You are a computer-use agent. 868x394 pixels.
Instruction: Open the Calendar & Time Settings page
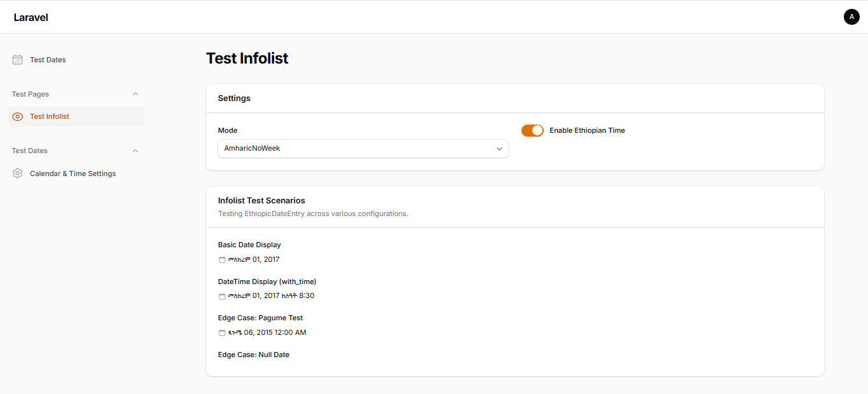[x=72, y=173]
